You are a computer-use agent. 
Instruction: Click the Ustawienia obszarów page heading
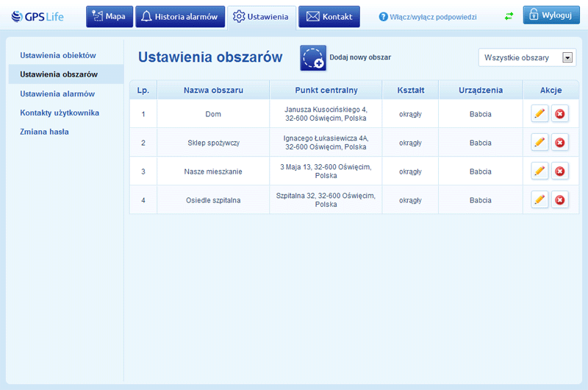click(210, 57)
